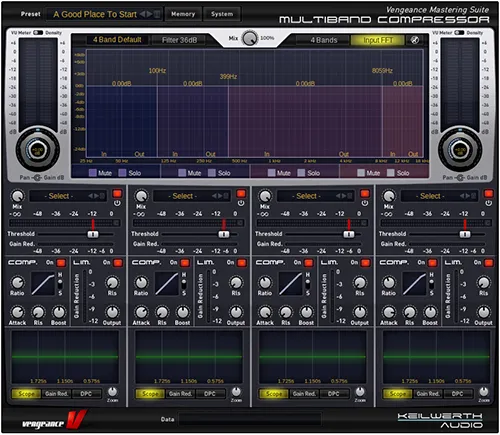The image size is (500, 435).
Task: Click the fourth band's Zoom knob
Action: click(x=484, y=391)
